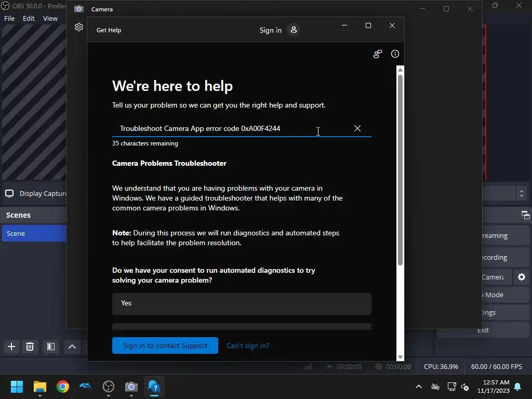Click the Sign in text link
This screenshot has height=399, width=532.
(270, 30)
